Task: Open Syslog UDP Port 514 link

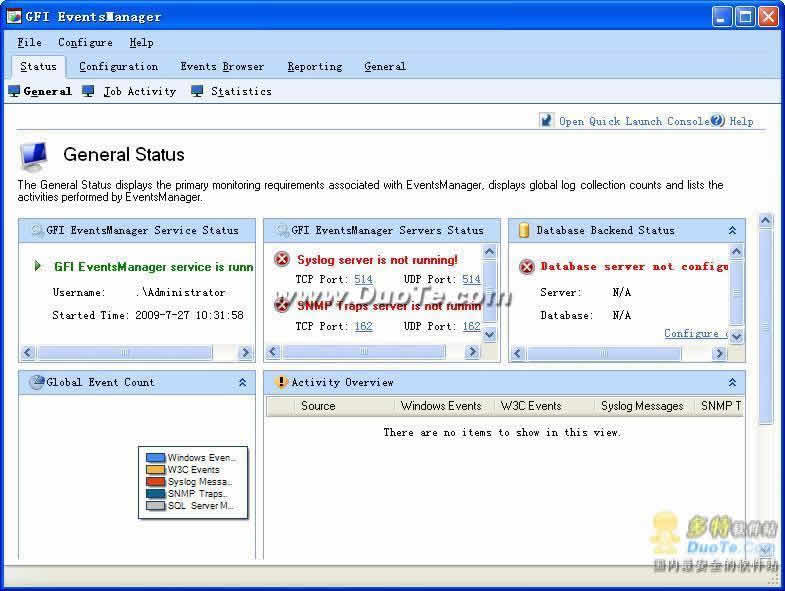Action: click(x=471, y=279)
